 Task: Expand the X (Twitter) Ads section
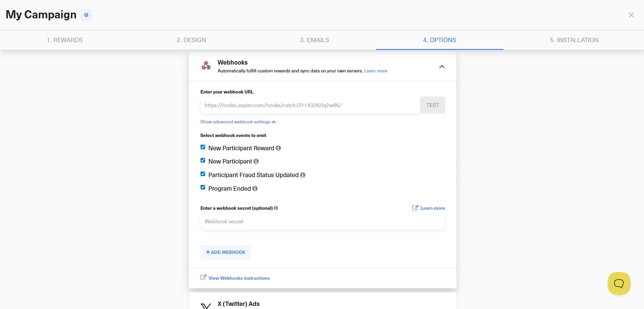point(239,304)
